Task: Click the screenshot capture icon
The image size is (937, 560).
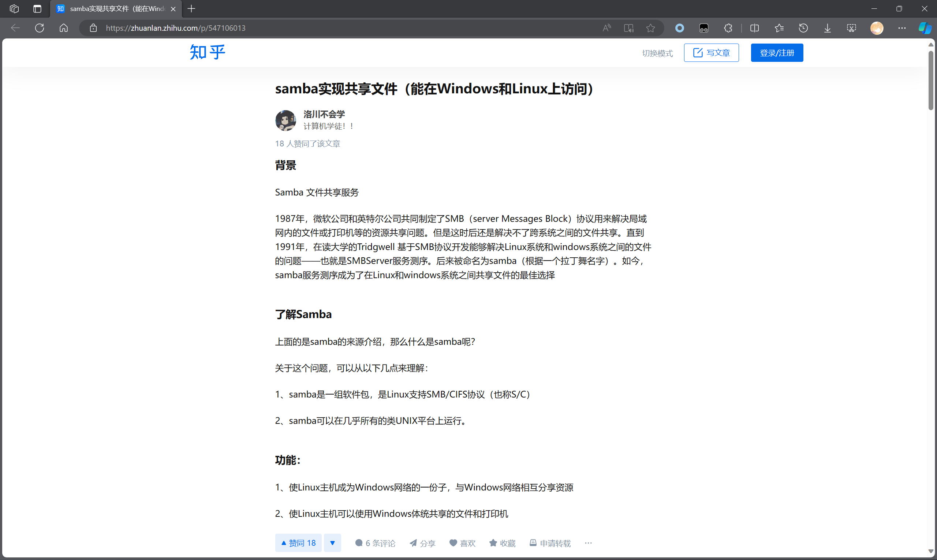Action: click(x=851, y=28)
